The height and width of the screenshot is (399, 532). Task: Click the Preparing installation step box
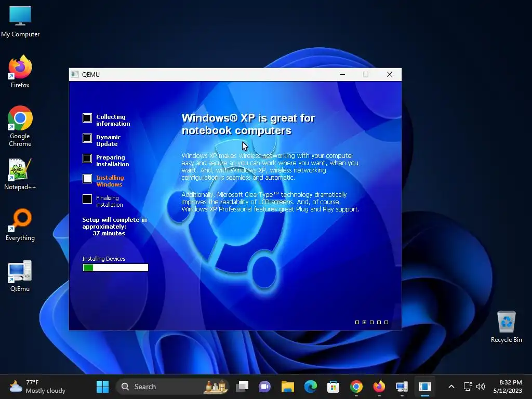87,158
